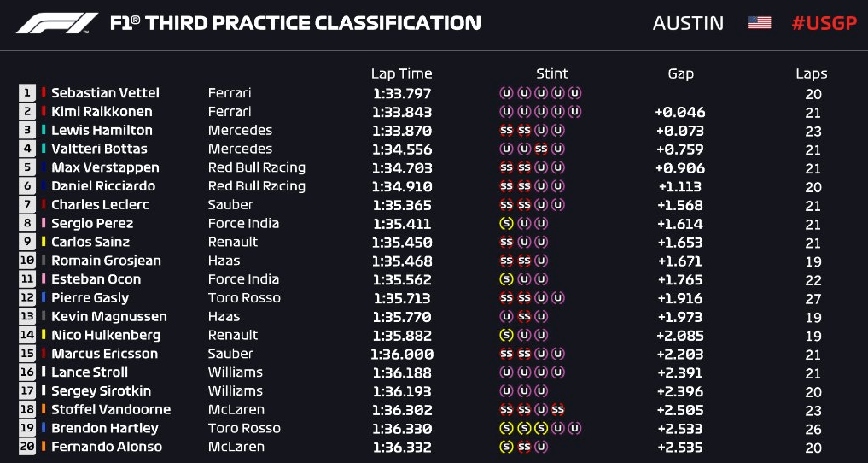Click the F1 logo

coord(57,23)
